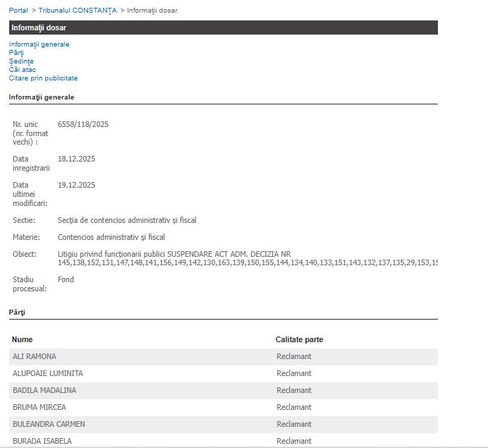Open the Ședințe navigation link
488x448 pixels.
21,61
